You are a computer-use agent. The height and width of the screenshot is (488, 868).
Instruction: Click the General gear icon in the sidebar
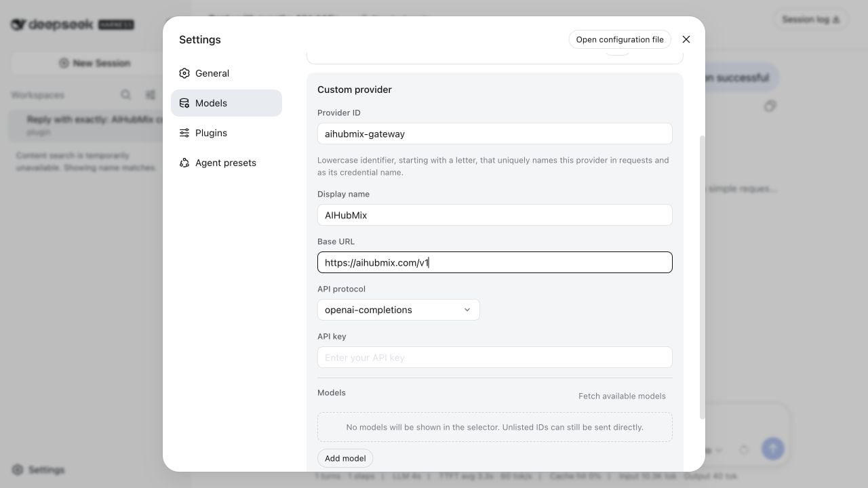(x=184, y=73)
